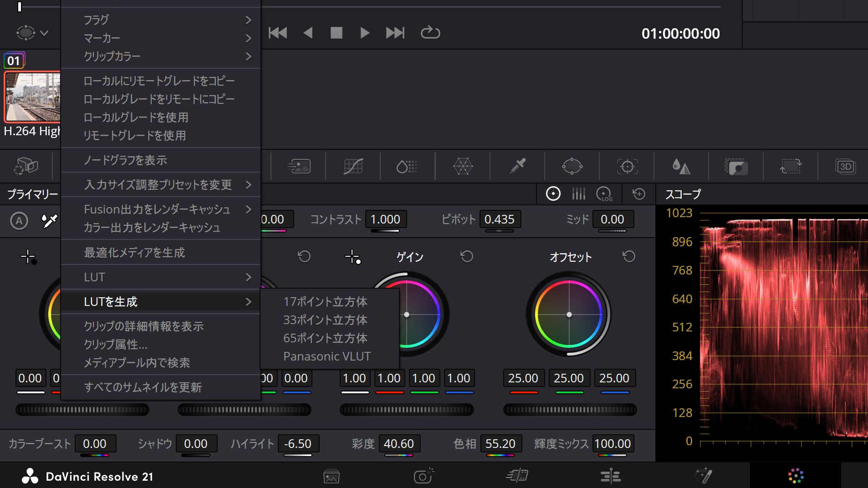Open the Blur and Sharpen palette
The height and width of the screenshot is (488, 868).
682,167
